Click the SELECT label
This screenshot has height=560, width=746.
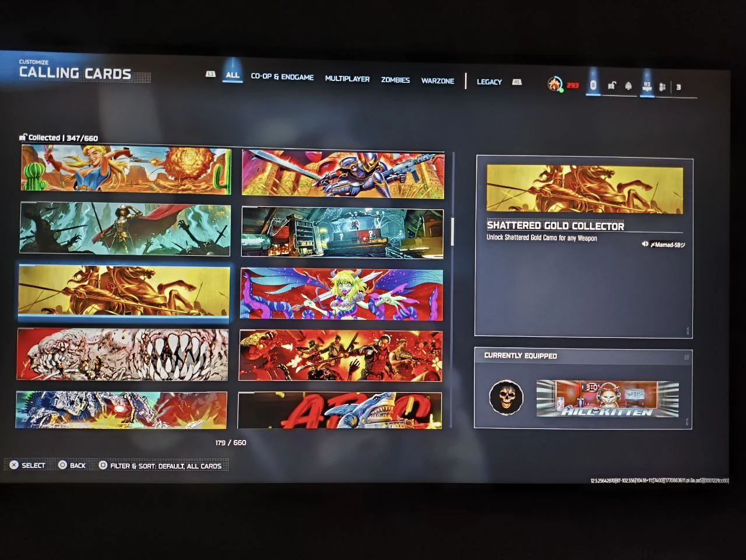(x=33, y=465)
